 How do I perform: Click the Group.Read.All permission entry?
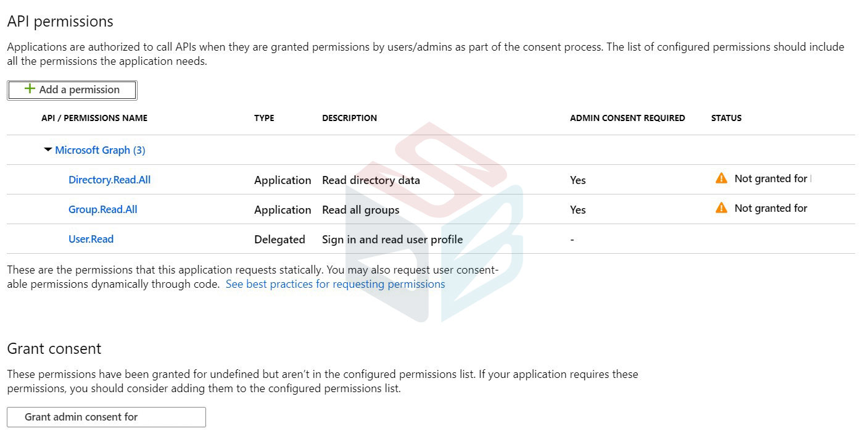pyautogui.click(x=102, y=209)
